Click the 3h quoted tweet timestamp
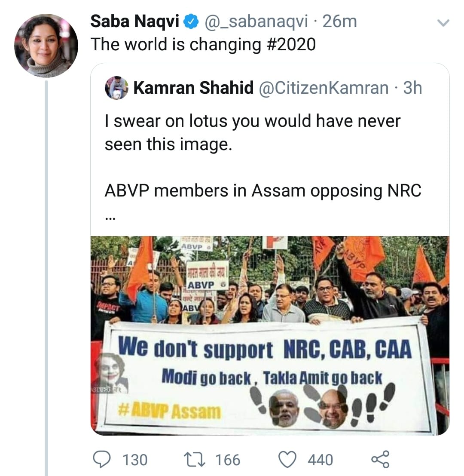The height and width of the screenshot is (476, 464). coord(412,88)
